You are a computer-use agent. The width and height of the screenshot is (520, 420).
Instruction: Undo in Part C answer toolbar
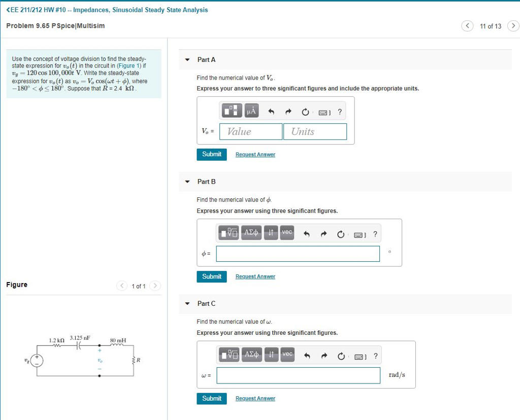click(307, 356)
